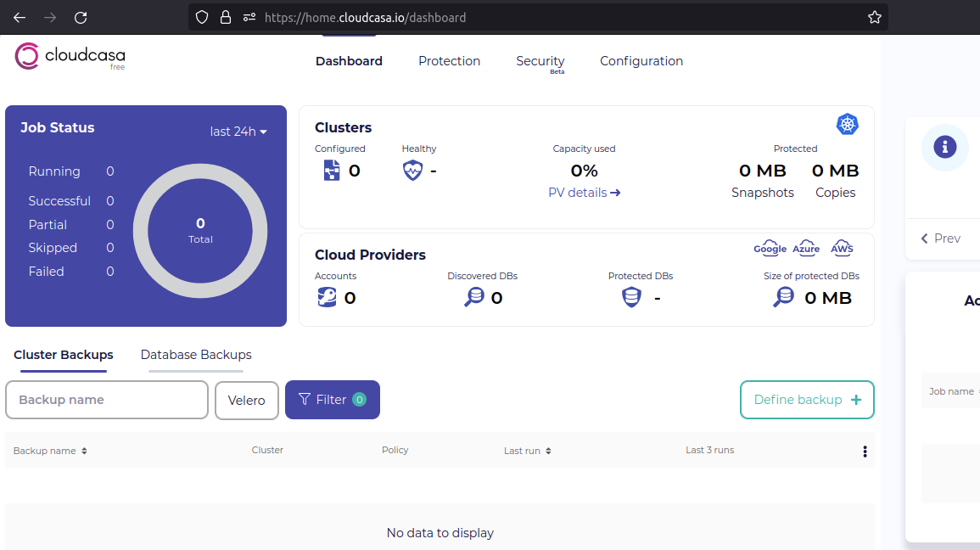Go back with the browser back arrow
980x550 pixels.
[20, 18]
